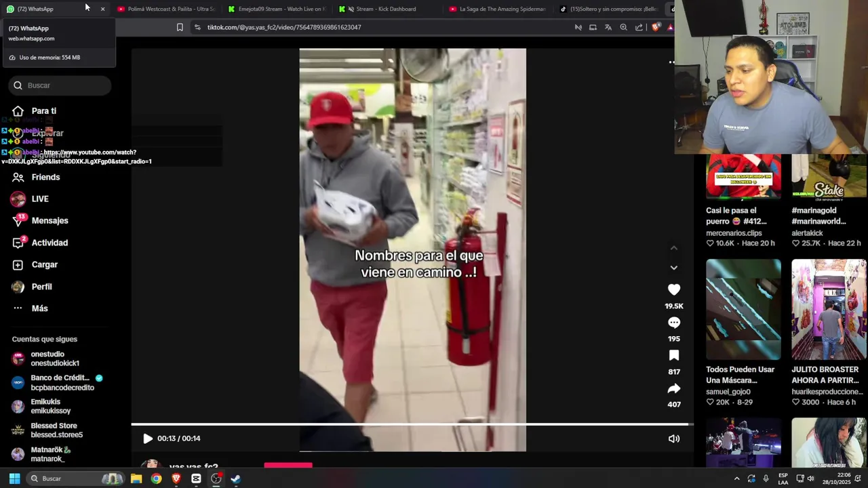Screen dimensions: 868x488
Task: Focus the TikTok Buscar search field
Action: pos(61,85)
